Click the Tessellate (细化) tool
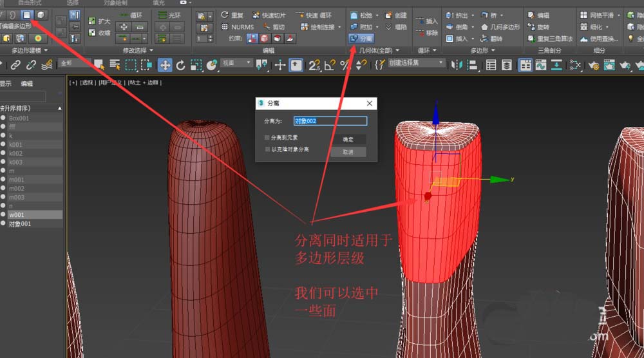Screen dimensions: 644x358 (591, 26)
